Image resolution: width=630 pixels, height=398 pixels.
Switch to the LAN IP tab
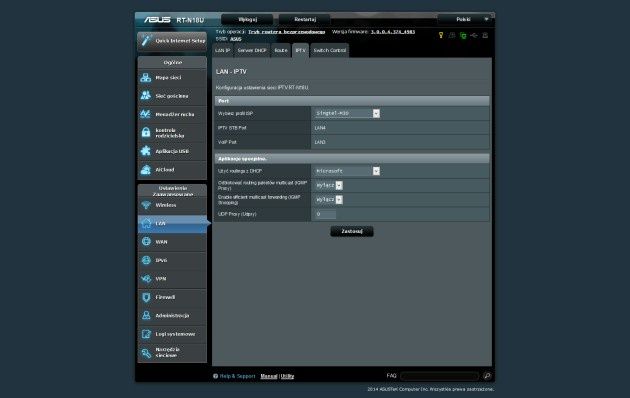[x=222, y=51]
